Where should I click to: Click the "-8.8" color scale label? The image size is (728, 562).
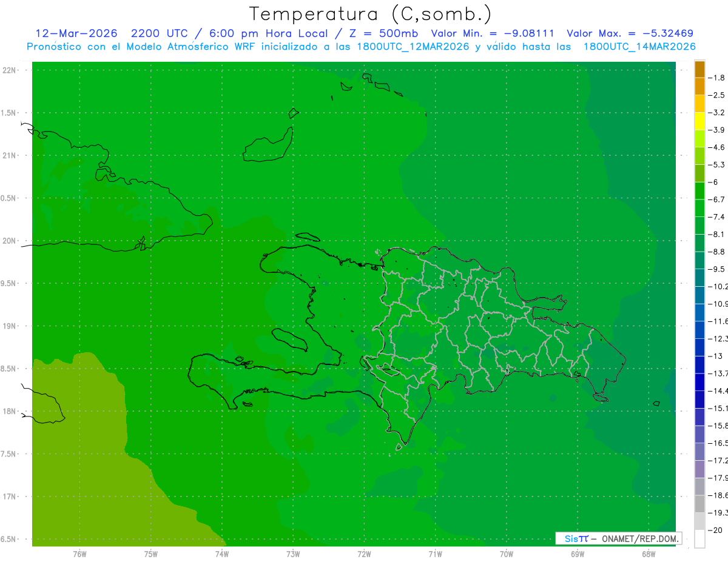tap(716, 251)
